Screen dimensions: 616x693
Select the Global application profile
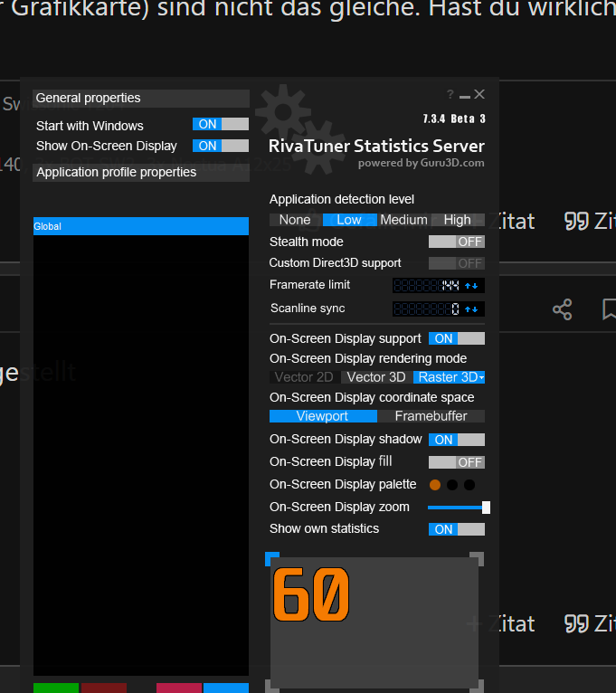click(141, 226)
